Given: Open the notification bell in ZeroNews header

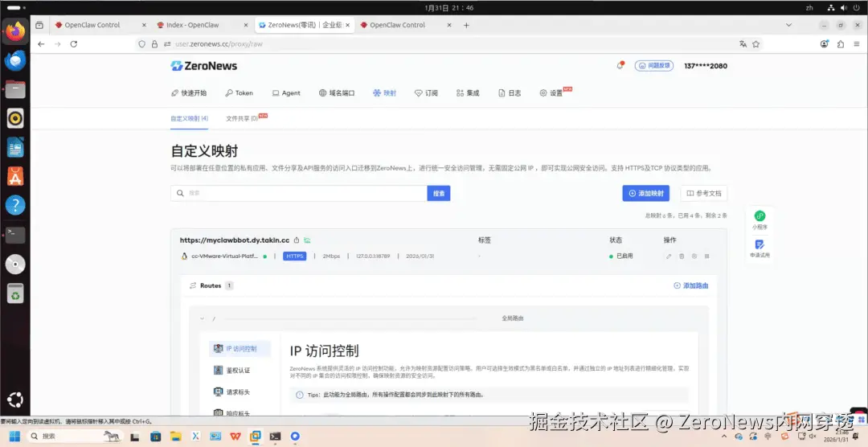Looking at the screenshot, I should pos(620,66).
